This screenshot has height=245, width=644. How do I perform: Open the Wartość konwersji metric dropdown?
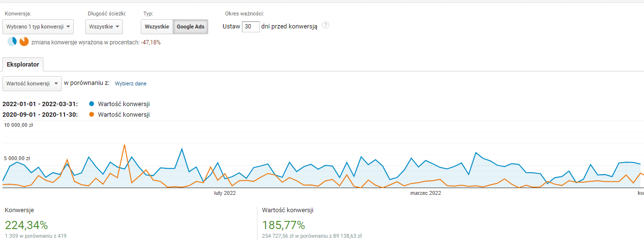pyautogui.click(x=32, y=83)
